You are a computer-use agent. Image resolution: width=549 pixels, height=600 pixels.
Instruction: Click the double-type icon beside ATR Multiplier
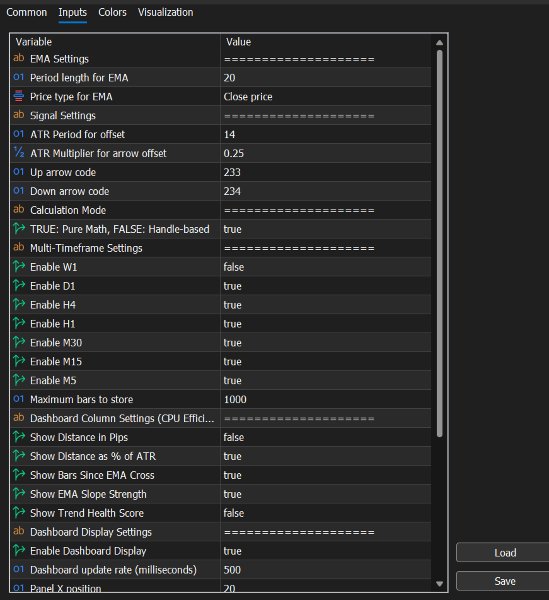[18, 153]
